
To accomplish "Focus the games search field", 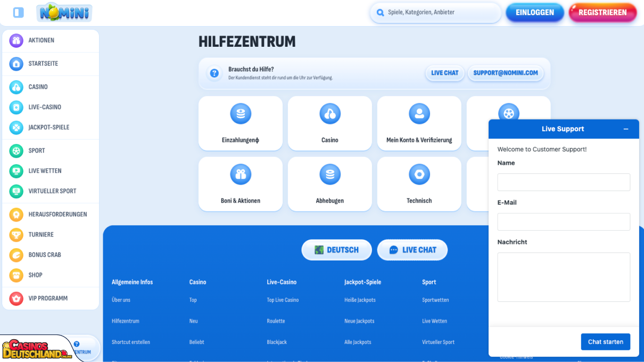I will [x=435, y=13].
